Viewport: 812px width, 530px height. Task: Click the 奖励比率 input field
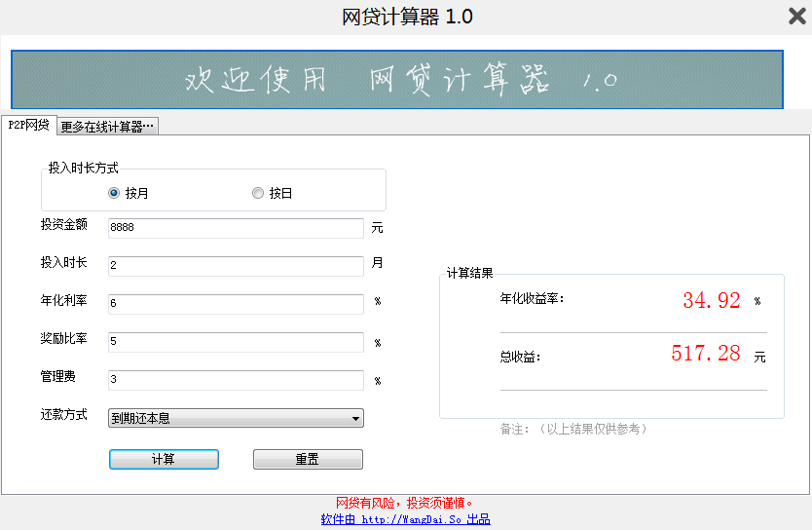pos(236,341)
